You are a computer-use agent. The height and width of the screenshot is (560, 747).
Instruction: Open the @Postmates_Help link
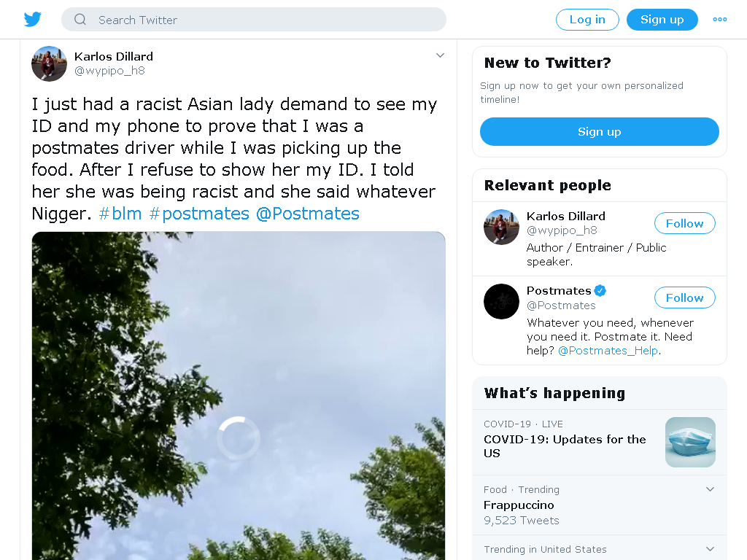click(x=608, y=351)
